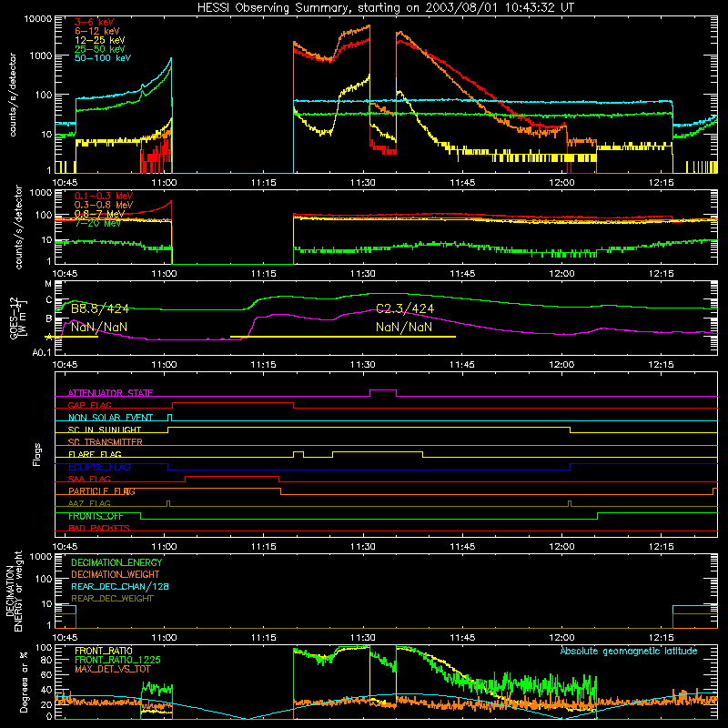Select the FRONTS_OFF flag label
Screen dimensions: 728x728
[x=96, y=516]
